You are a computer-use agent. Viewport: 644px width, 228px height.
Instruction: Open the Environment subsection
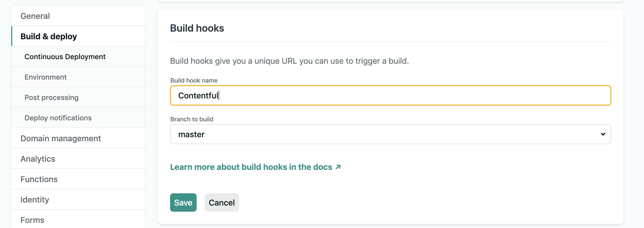pyautogui.click(x=45, y=77)
